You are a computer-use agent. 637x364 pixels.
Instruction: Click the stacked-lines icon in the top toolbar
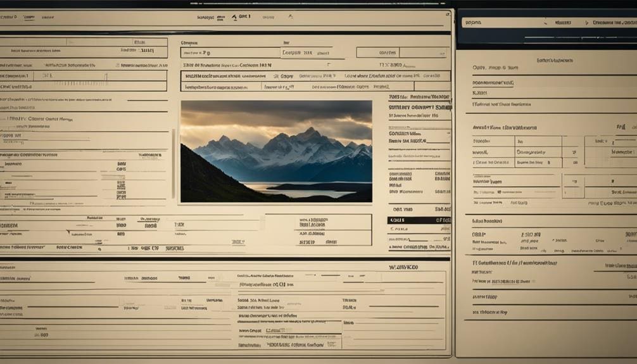coord(220,18)
